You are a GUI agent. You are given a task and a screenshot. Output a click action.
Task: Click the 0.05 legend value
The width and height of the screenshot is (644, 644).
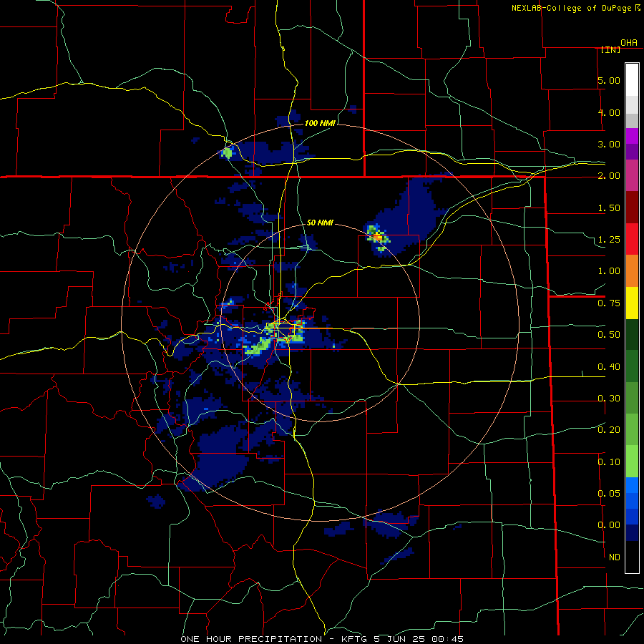[x=609, y=494]
